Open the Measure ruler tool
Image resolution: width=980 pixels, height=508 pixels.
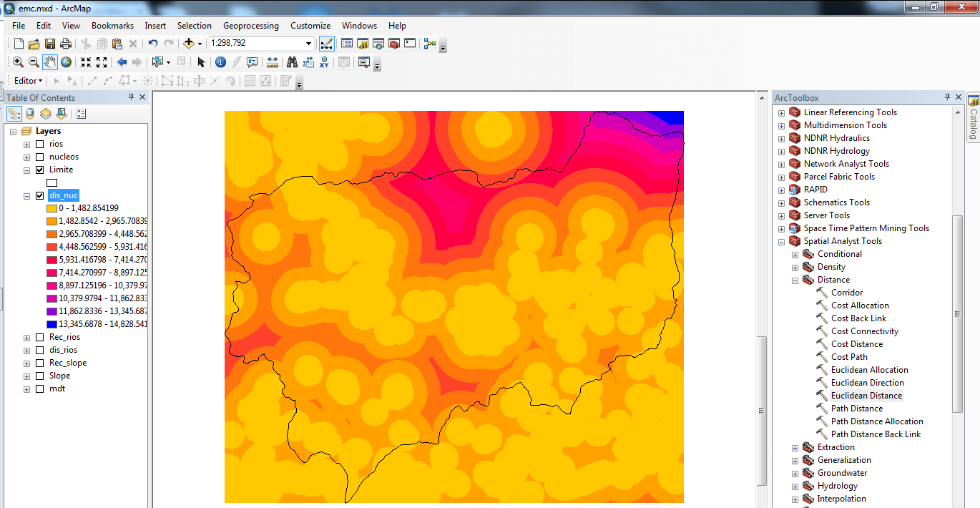pos(272,62)
